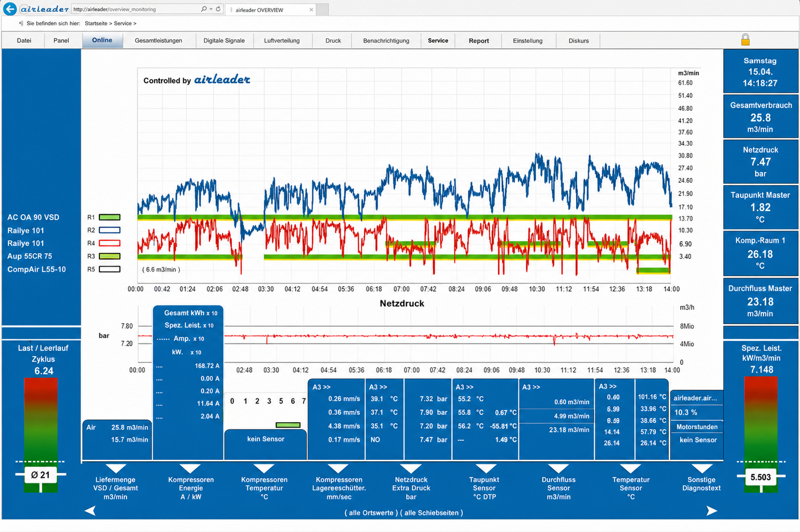Open the Datei menu tab
The height and width of the screenshot is (532, 800).
tap(24, 41)
